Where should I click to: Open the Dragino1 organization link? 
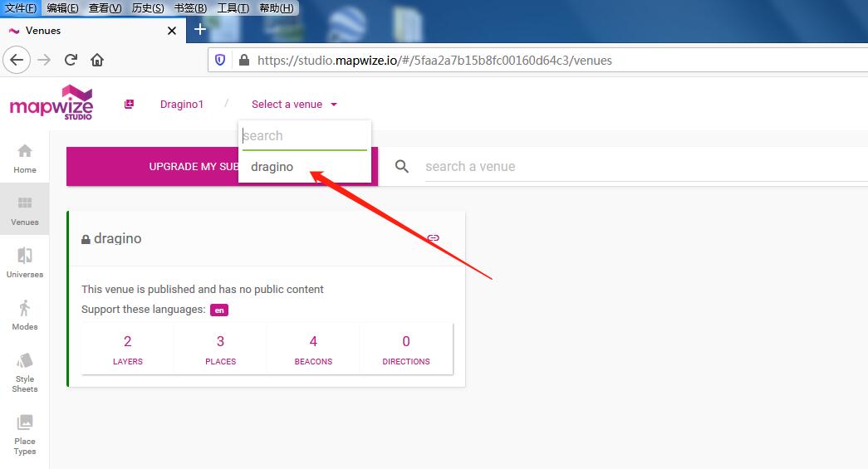pos(182,104)
